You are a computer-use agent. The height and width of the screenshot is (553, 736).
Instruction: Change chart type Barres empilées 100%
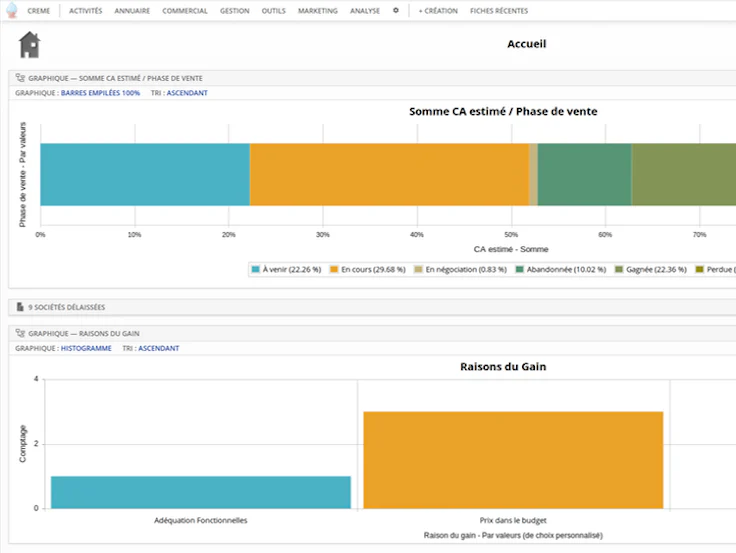click(100, 93)
